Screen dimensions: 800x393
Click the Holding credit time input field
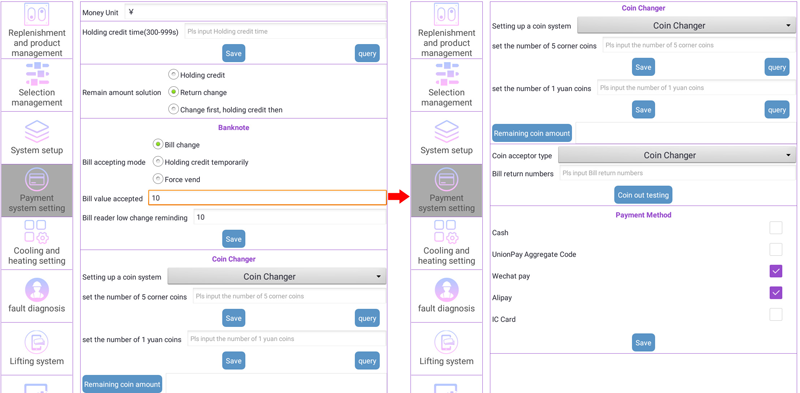[x=285, y=32]
